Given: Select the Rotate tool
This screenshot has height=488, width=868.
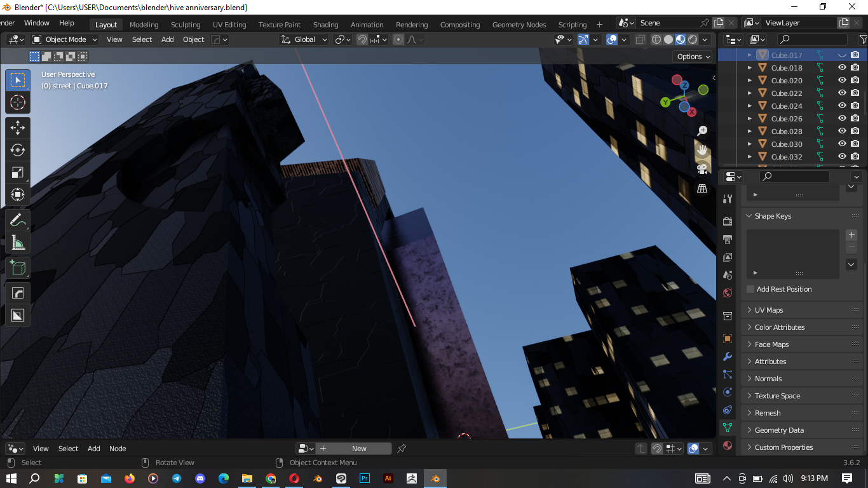Looking at the screenshot, I should [18, 150].
